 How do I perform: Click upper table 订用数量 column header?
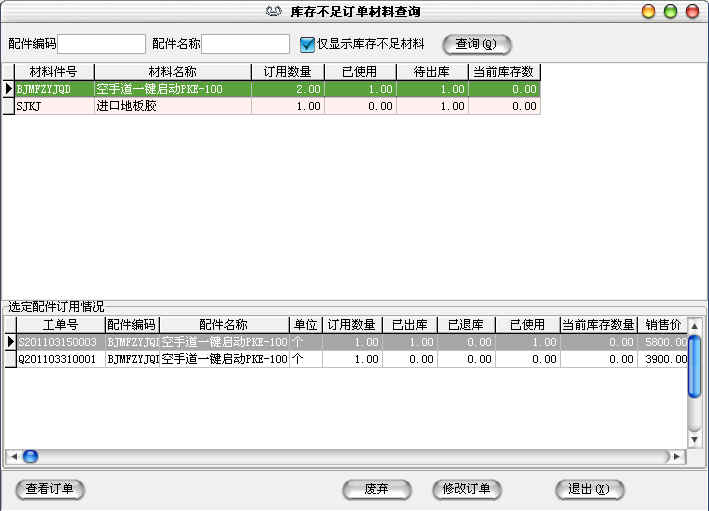click(288, 72)
